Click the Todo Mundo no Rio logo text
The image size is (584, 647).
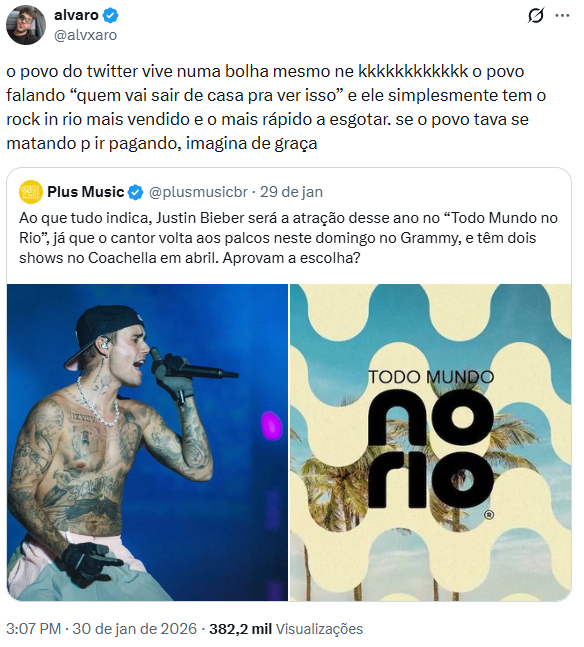pos(430,438)
